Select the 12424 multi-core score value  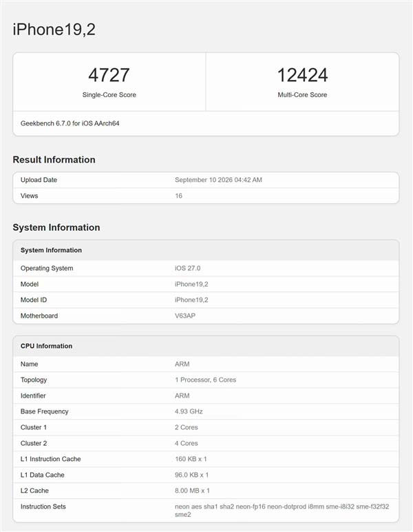point(302,75)
